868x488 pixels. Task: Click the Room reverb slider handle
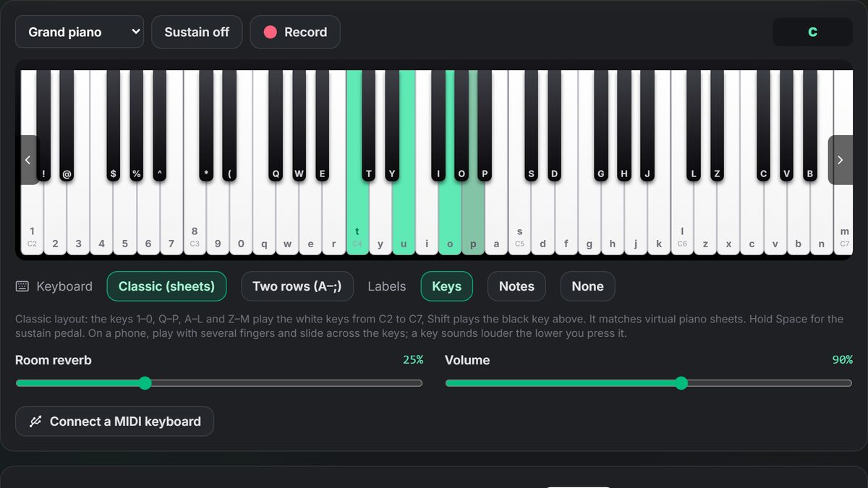(x=145, y=383)
